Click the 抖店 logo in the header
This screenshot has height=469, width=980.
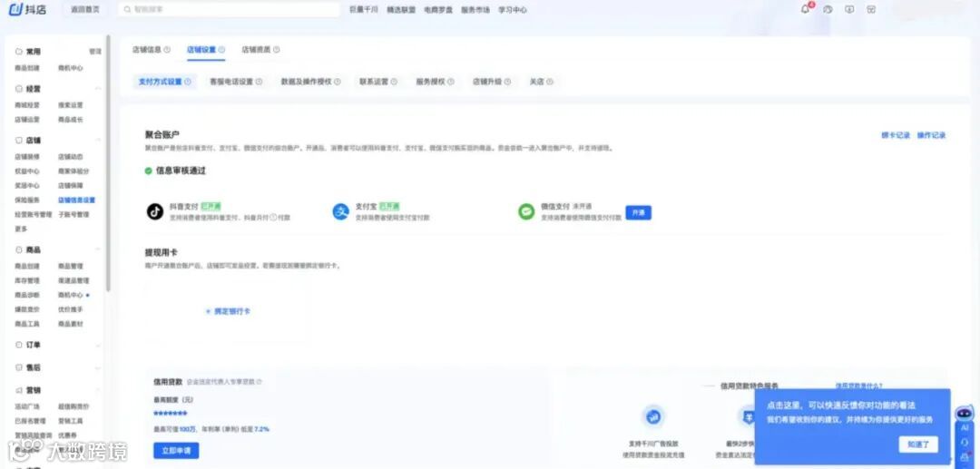tap(27, 9)
